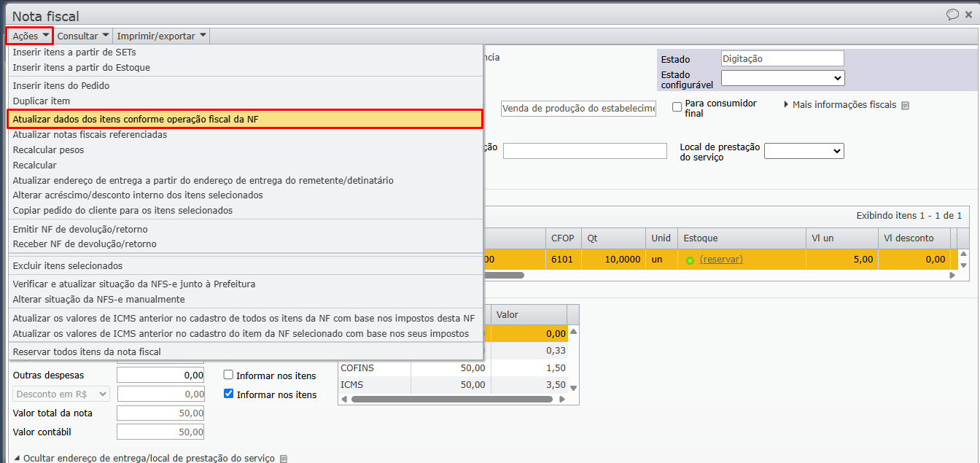This screenshot has width=980, height=463.
Task: Choose Inserir itens do Pedido
Action: [x=246, y=86]
